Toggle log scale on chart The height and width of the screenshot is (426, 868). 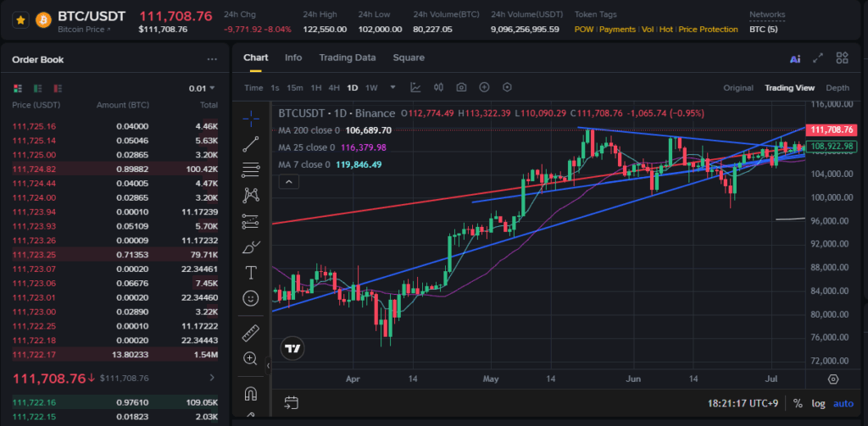(818, 403)
